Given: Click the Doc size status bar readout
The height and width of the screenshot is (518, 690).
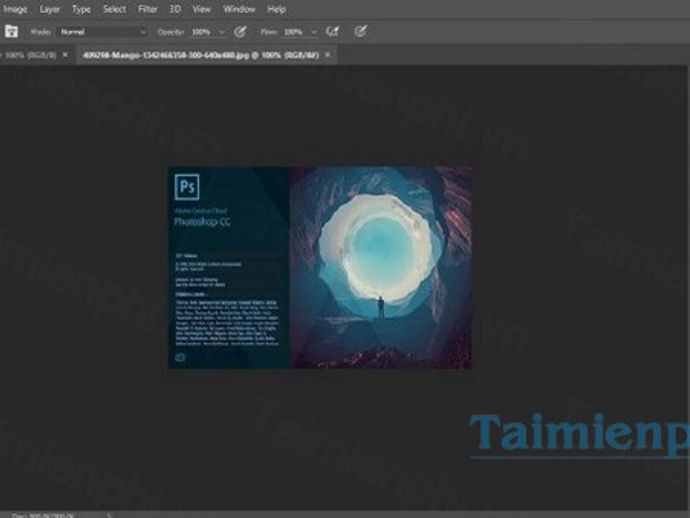Looking at the screenshot, I should pos(43,515).
